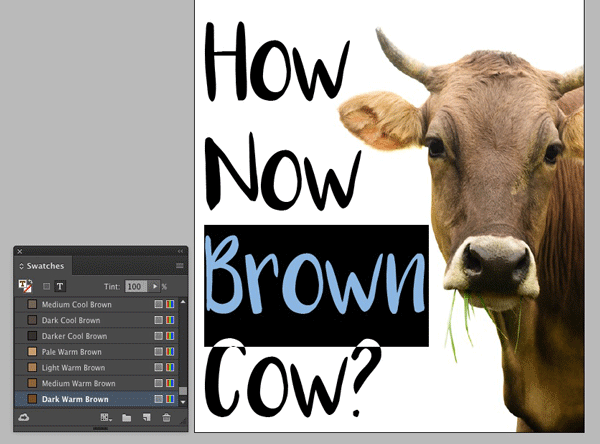Open the Show Swatch Kinds menu
The height and width of the screenshot is (444, 600).
(x=106, y=417)
